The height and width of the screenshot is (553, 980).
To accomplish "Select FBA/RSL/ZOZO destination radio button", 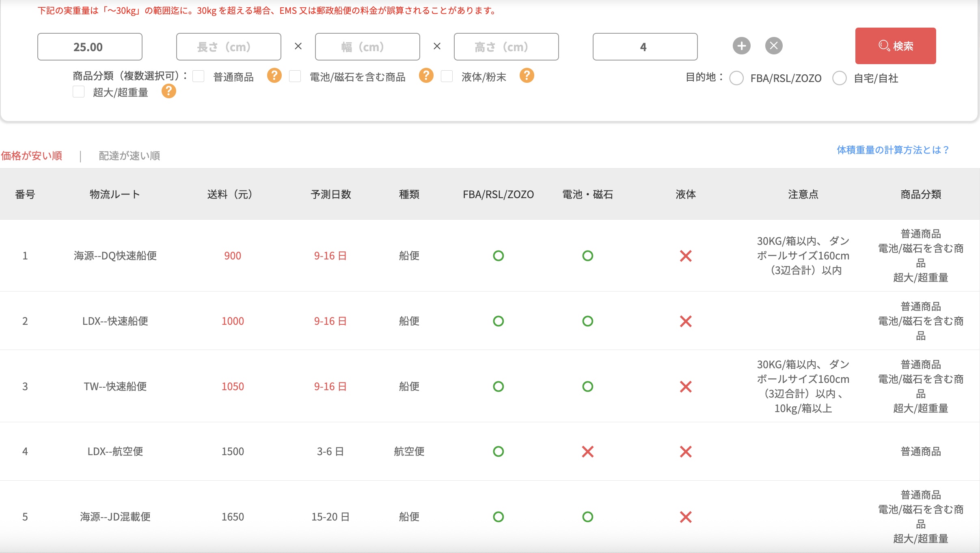I will click(736, 78).
